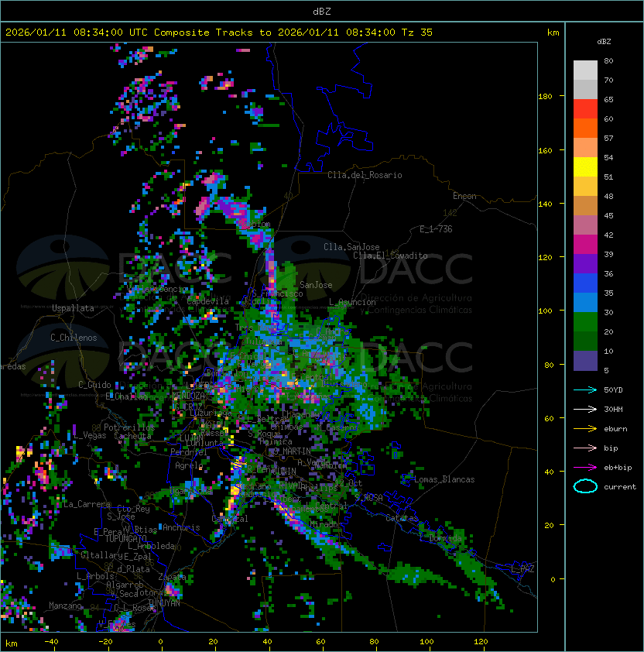Click the 'Cto_Rey' map label
The width and height of the screenshot is (644, 652).
133,509
